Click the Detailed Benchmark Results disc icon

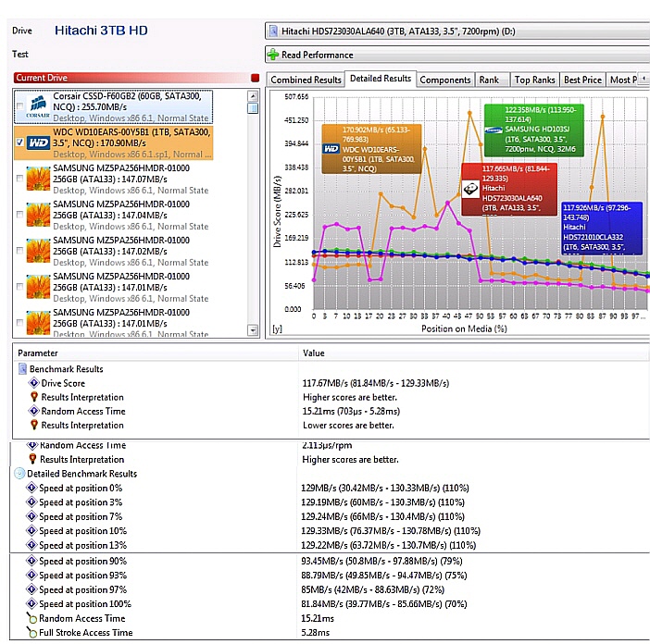coord(19,474)
